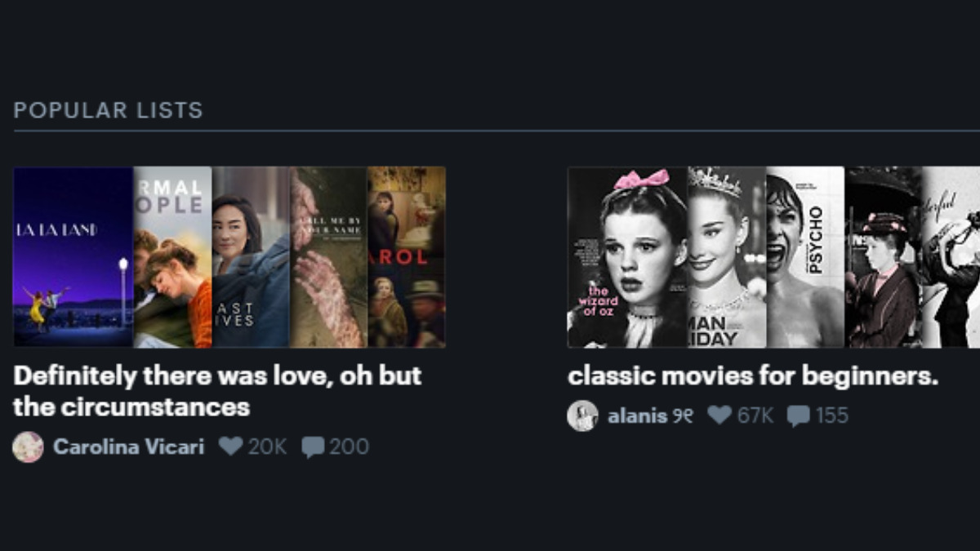Select the Past Lives poster
This screenshot has height=551, width=980.
pyautogui.click(x=252, y=257)
